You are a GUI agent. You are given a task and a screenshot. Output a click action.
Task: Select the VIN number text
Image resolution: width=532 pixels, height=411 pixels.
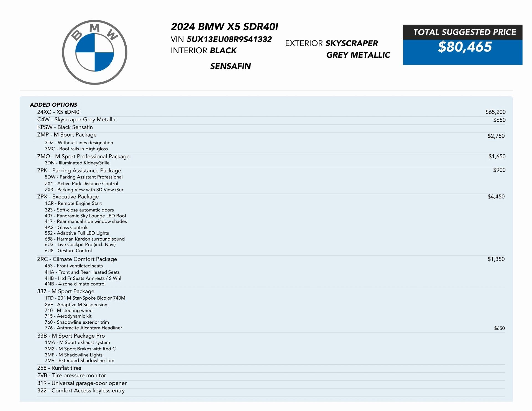(229, 39)
